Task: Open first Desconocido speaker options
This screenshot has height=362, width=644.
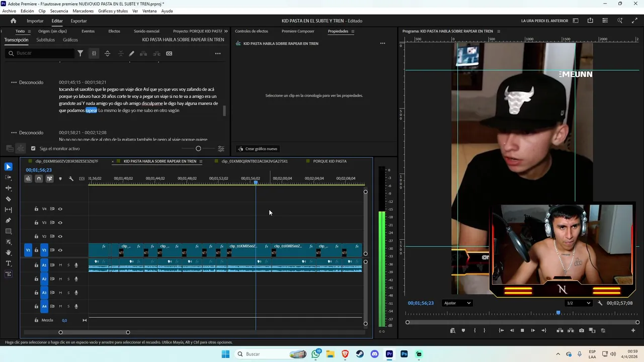Action: click(14, 82)
